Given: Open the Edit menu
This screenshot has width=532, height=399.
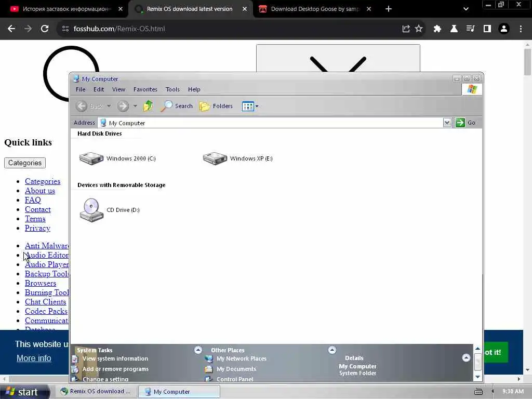Looking at the screenshot, I should point(99,89).
